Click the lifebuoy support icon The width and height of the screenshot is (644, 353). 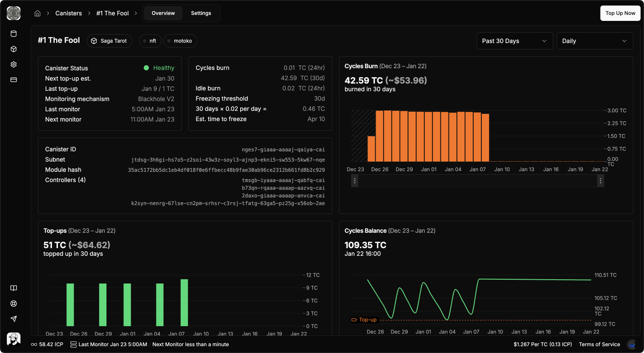[13, 304]
